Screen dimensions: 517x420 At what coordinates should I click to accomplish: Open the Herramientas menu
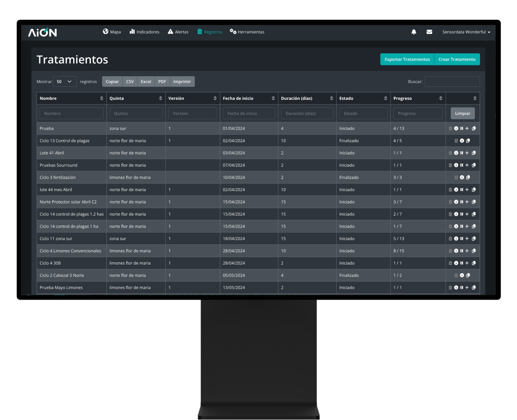[x=247, y=32]
